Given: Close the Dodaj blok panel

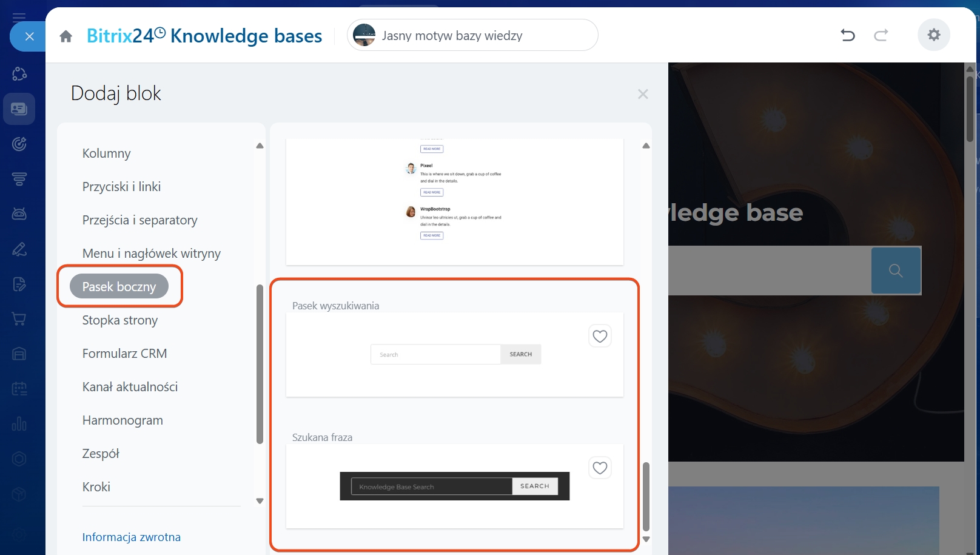Looking at the screenshot, I should (x=643, y=94).
